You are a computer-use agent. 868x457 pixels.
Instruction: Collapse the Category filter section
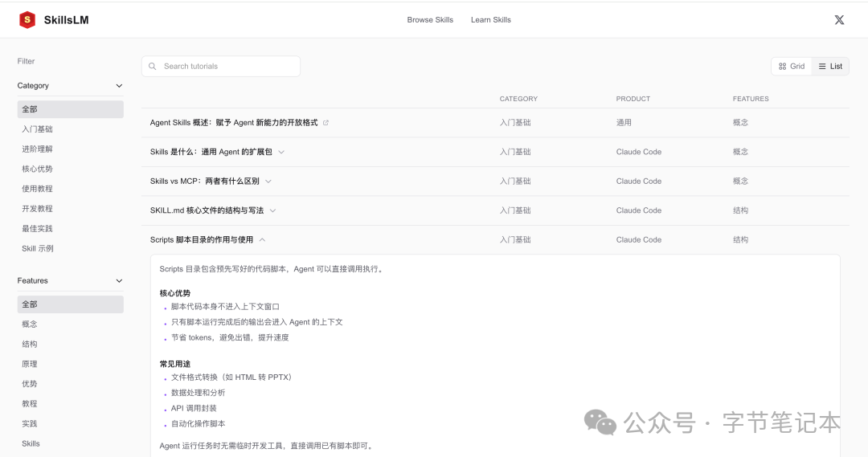click(x=119, y=86)
